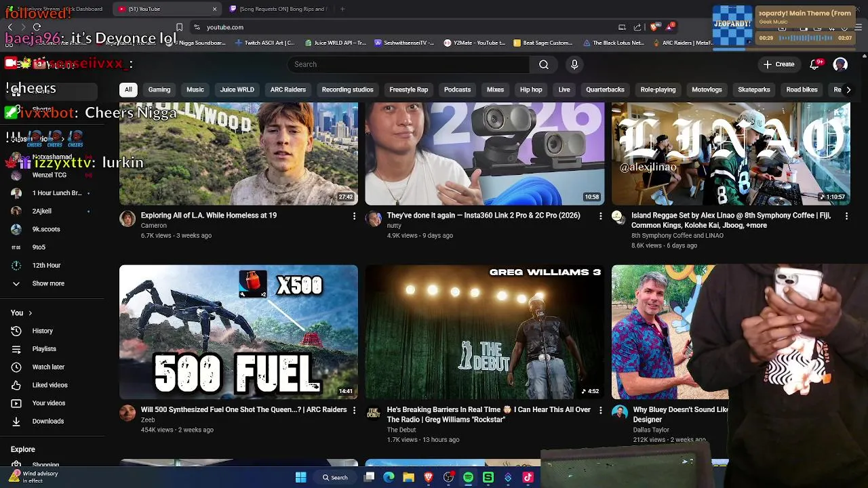868x488 pixels.
Task: Select the Live chip
Action: 564,89
